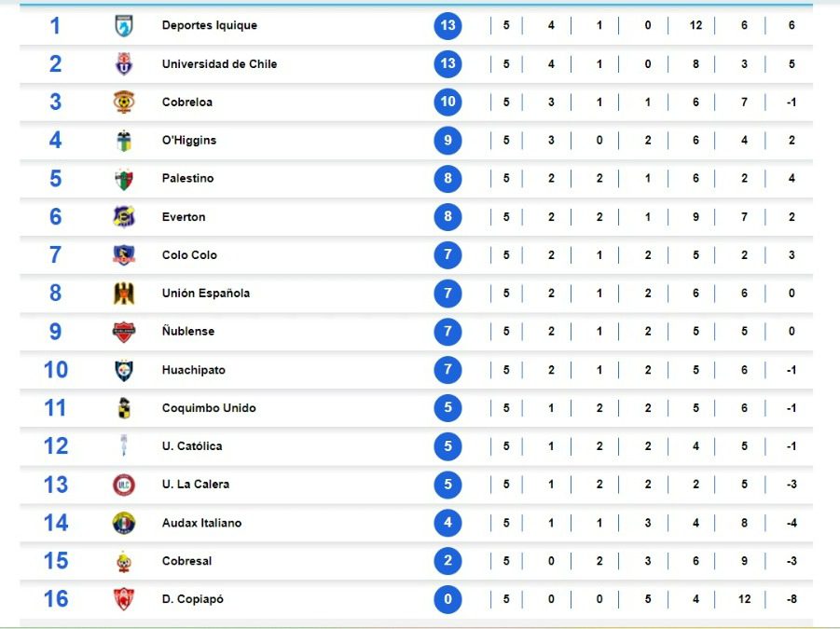Select the Cobreloa orange crest
Screen dimensions: 840x629
point(124,102)
